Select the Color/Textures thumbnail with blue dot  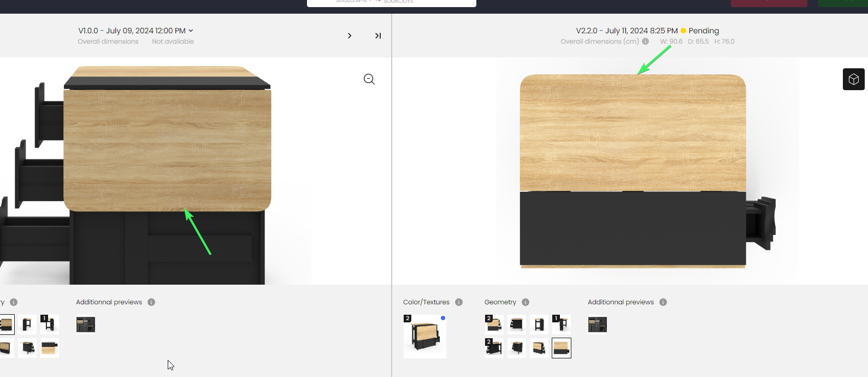425,337
